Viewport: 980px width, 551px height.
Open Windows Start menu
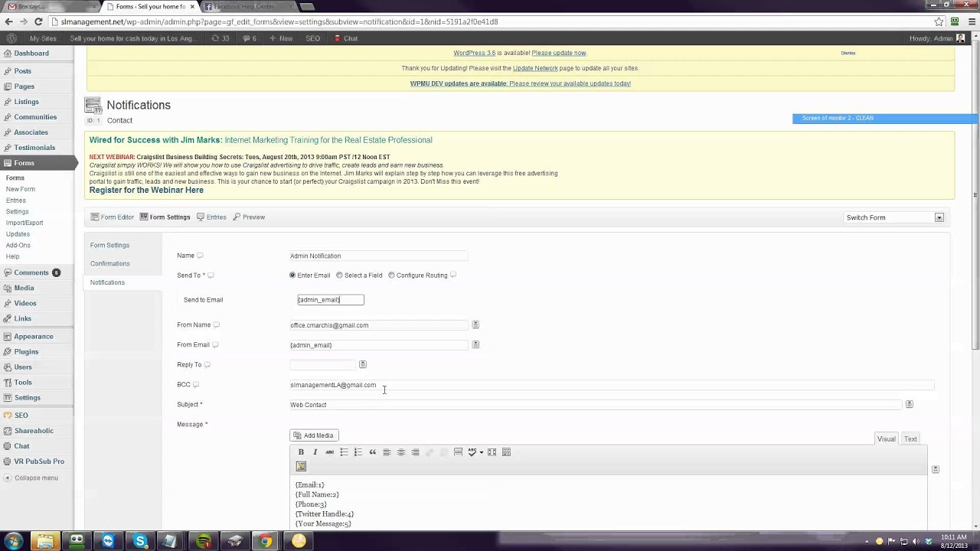[13, 541]
